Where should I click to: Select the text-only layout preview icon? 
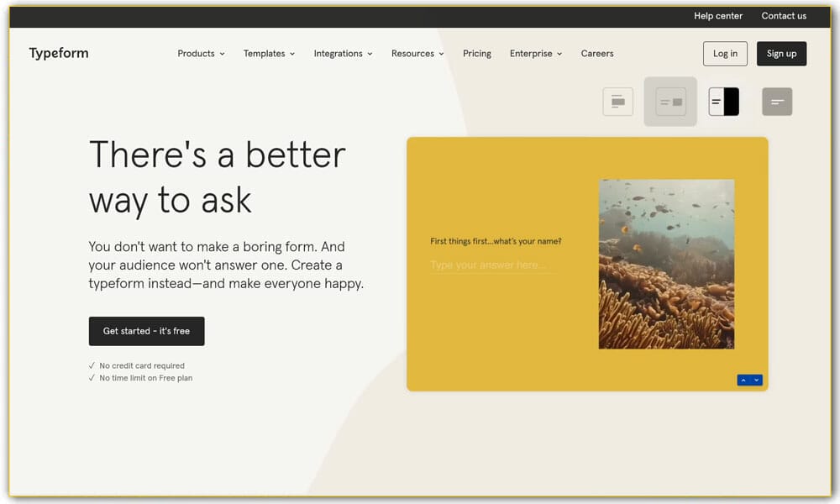776,101
